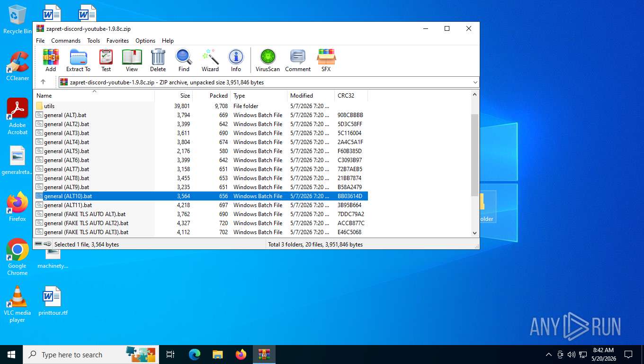Open the Commands menu
Screen dimensions: 644x364
pyautogui.click(x=66, y=41)
